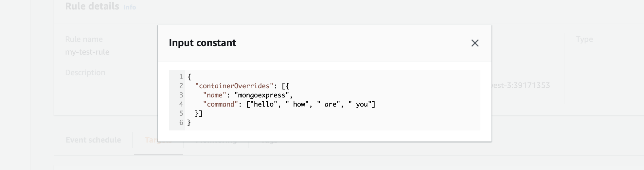The image size is (644, 170).
Task: Click the Type label in rule details
Action: (584, 40)
